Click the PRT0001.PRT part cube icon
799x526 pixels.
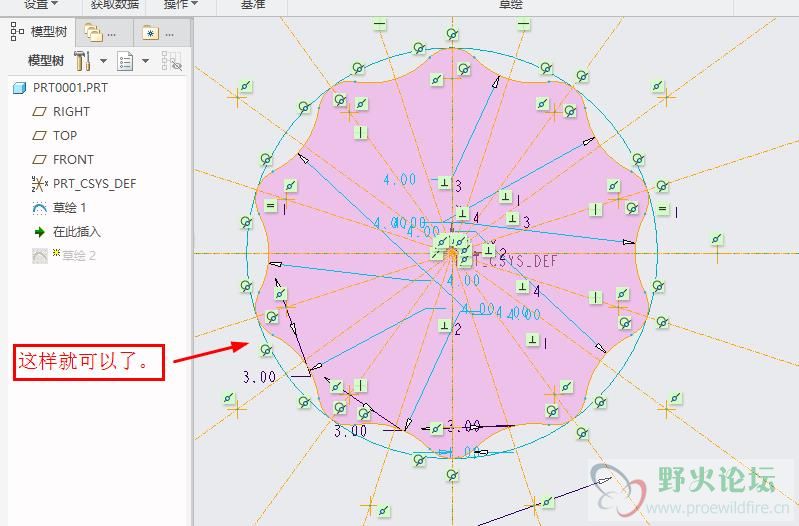tap(19, 88)
